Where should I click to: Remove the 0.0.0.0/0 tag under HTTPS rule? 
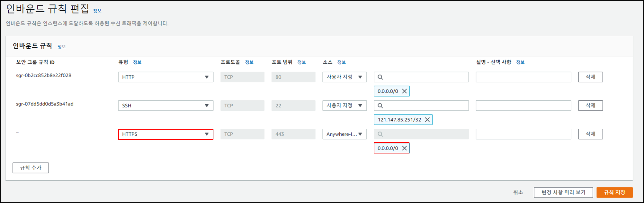(x=404, y=148)
